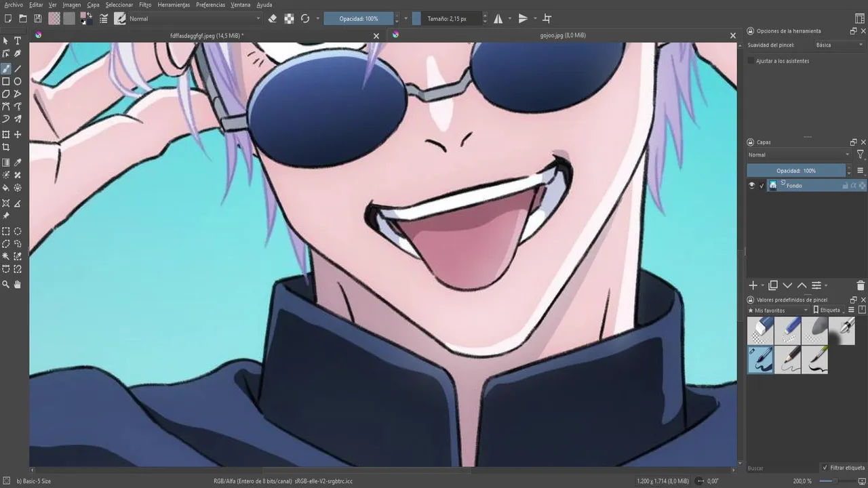This screenshot has width=868, height=488.
Task: Select the Contiguous Selection magic wand tool
Action: 6,256
